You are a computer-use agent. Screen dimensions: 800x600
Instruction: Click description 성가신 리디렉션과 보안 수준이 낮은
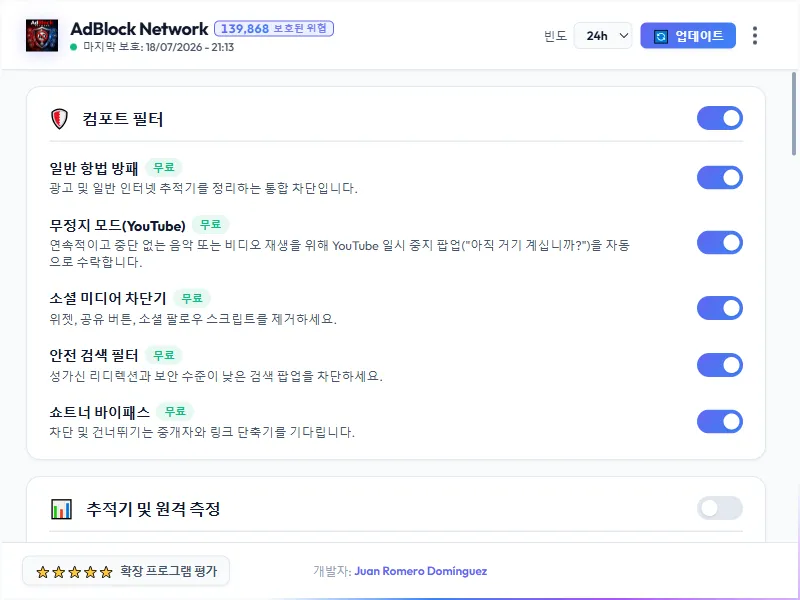216,377
